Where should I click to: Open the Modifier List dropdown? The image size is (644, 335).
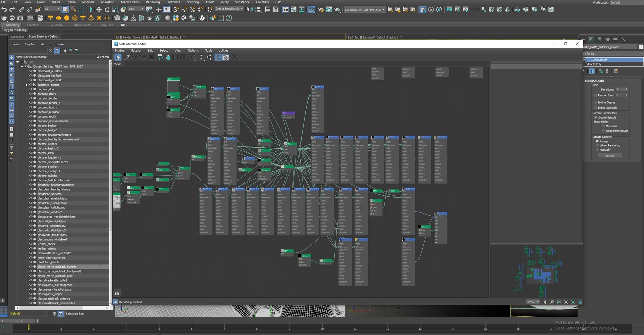coord(613,53)
